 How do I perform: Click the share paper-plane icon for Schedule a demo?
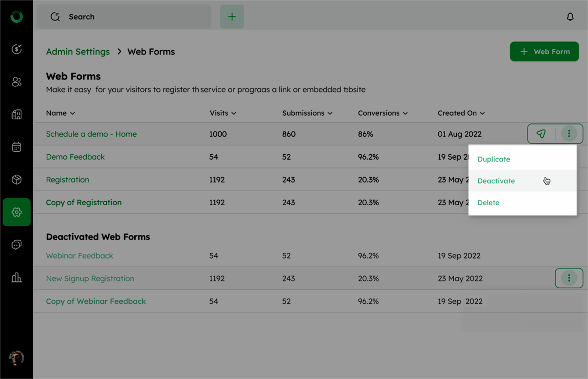[x=541, y=134]
